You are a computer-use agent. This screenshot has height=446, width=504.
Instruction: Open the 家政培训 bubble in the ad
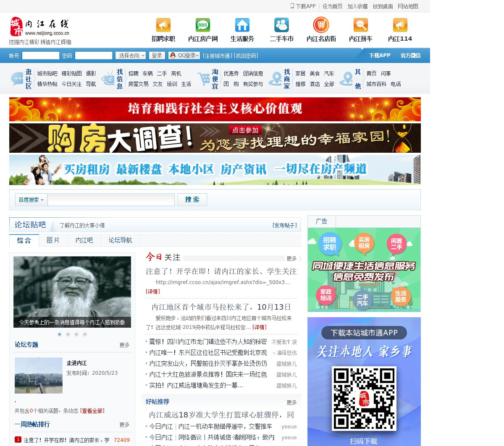[326, 295]
